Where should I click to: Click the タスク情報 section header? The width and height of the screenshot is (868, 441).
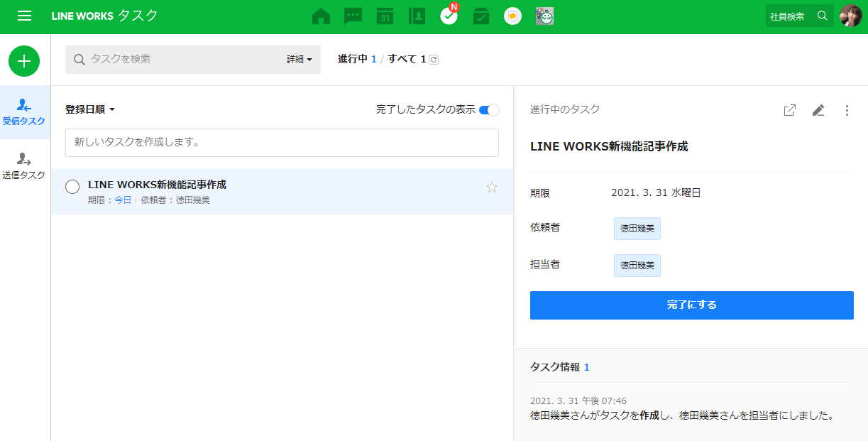[560, 367]
